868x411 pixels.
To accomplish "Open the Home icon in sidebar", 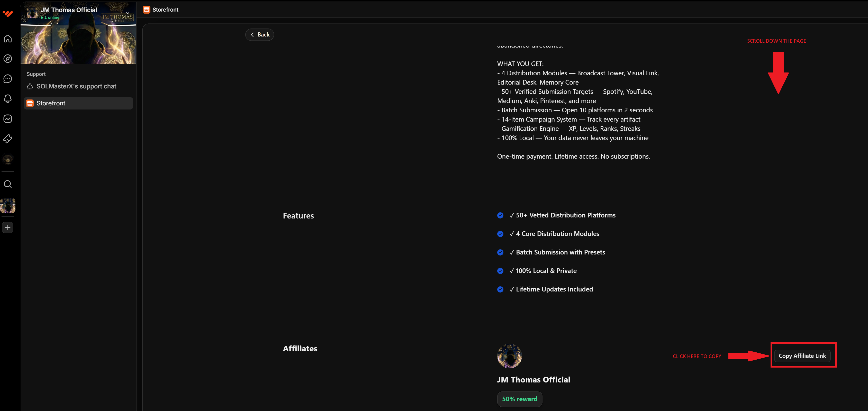I will (8, 39).
